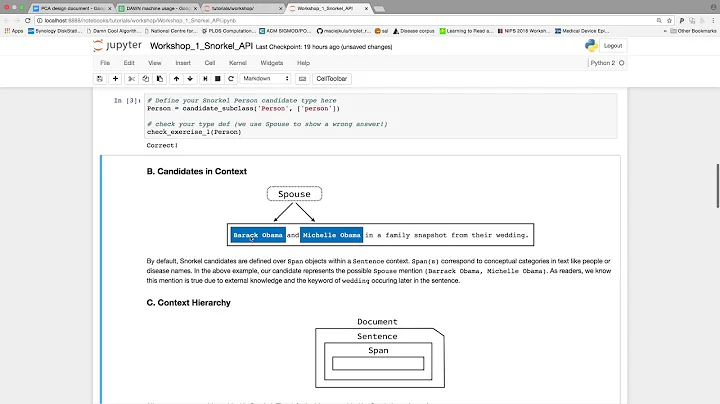Restart the kernel with circular arrow

tap(231, 79)
